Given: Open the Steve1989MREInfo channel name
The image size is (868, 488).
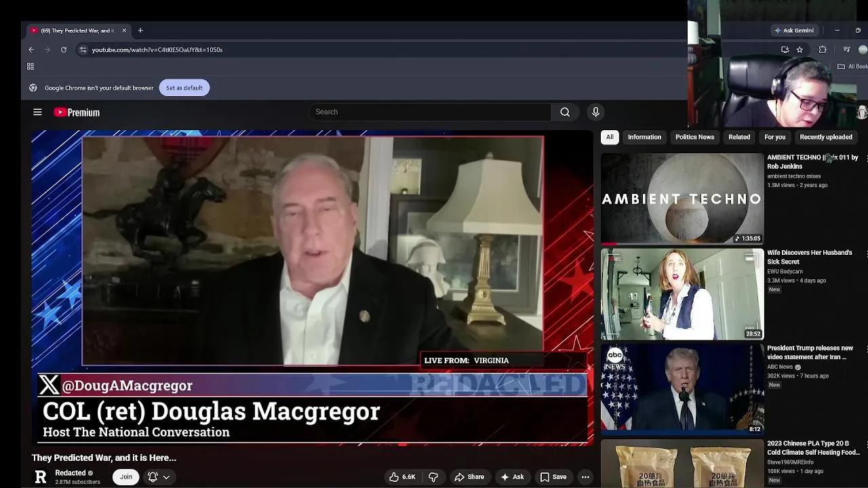Looking at the screenshot, I should 790,462.
